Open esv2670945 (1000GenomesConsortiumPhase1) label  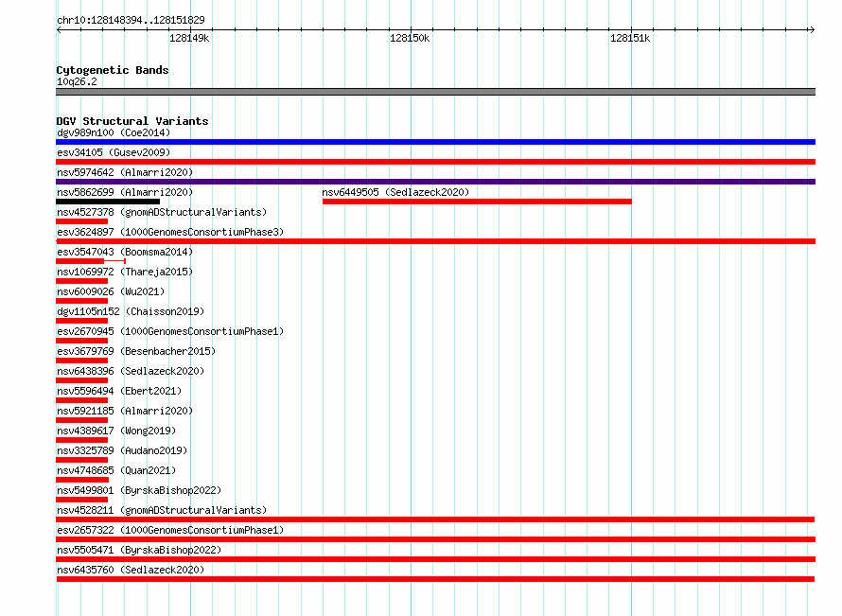[x=170, y=331]
